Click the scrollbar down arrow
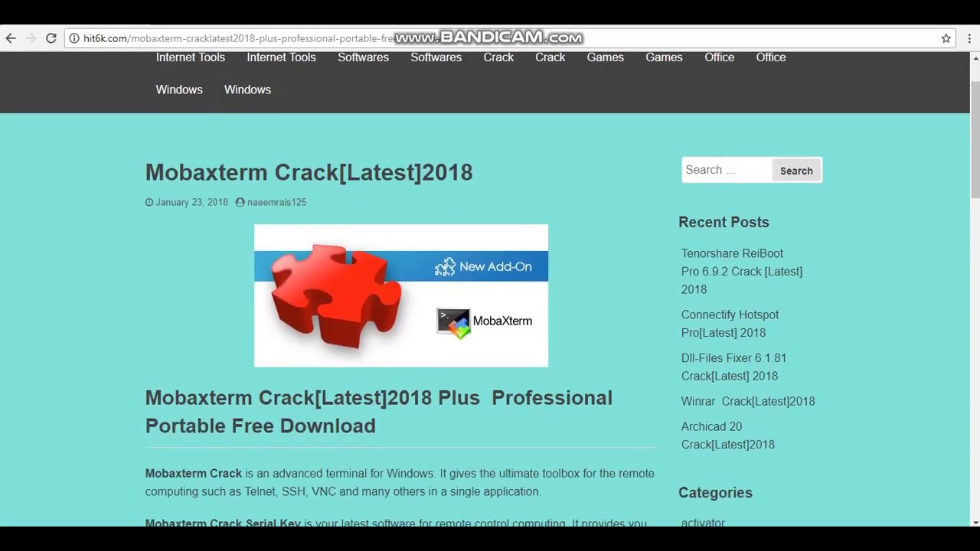This screenshot has width=980, height=551. (x=975, y=522)
